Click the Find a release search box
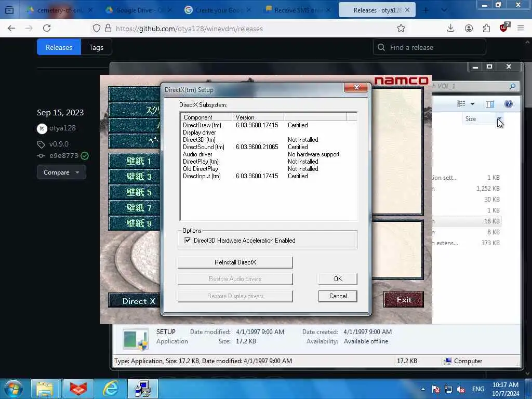This screenshot has height=399, width=532. [x=430, y=47]
